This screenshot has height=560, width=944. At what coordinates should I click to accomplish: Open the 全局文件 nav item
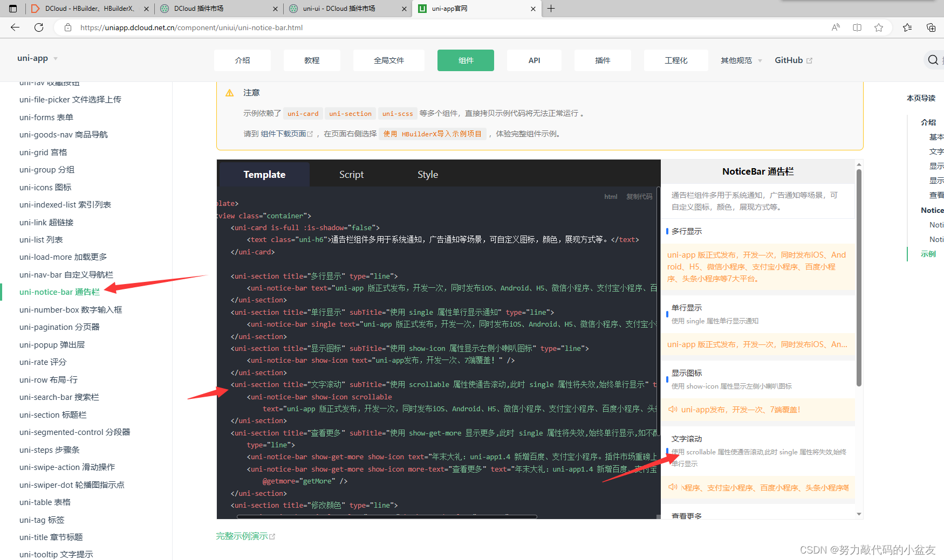pyautogui.click(x=389, y=60)
